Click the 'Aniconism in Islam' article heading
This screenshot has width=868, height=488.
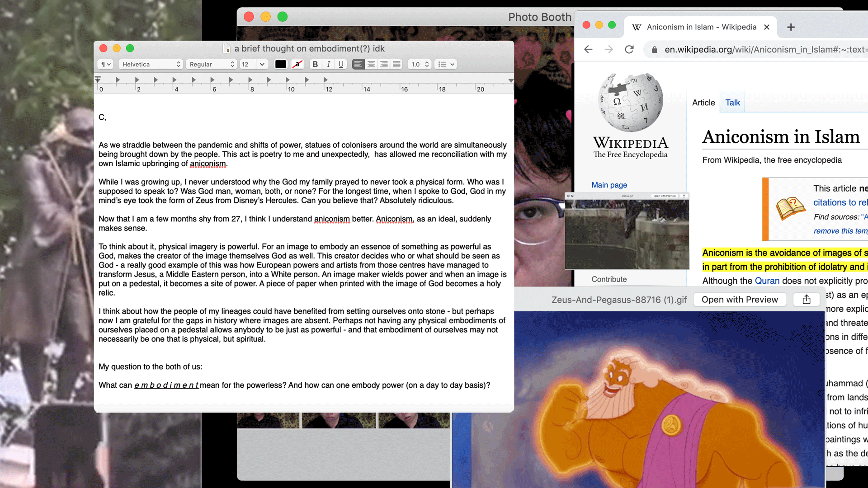coord(781,136)
